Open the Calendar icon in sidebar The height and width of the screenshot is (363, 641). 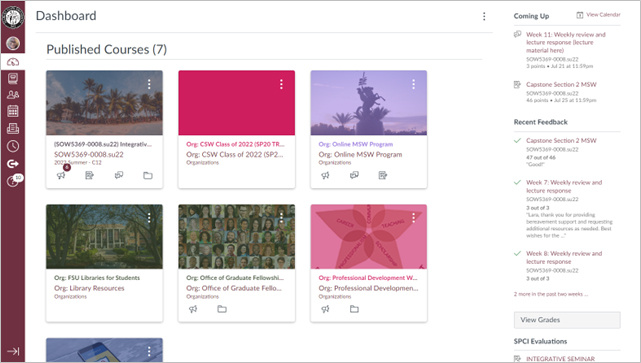13,111
